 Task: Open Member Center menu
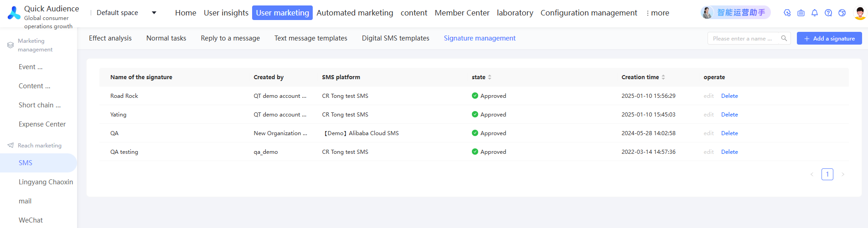[x=462, y=13]
